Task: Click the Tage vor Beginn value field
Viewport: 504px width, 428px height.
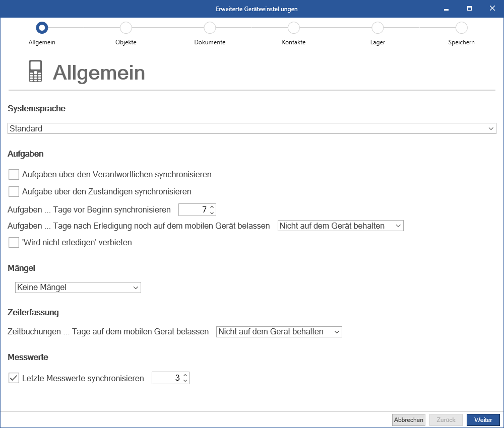Action: [x=194, y=209]
